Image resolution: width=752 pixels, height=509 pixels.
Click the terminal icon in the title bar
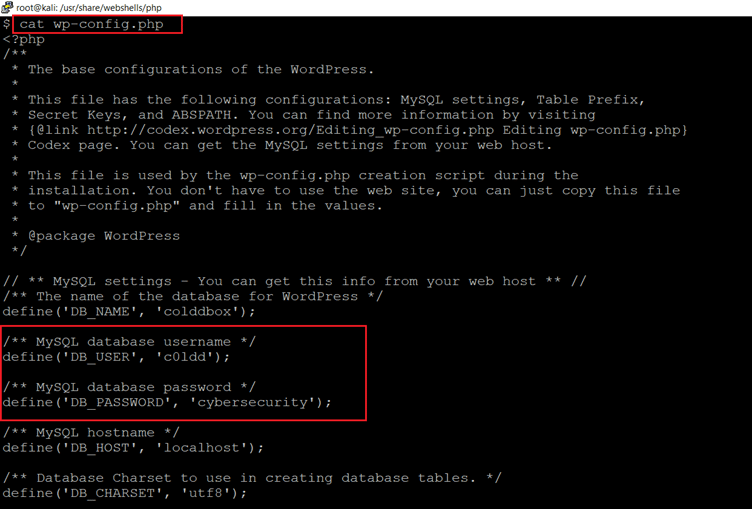tap(8, 7)
